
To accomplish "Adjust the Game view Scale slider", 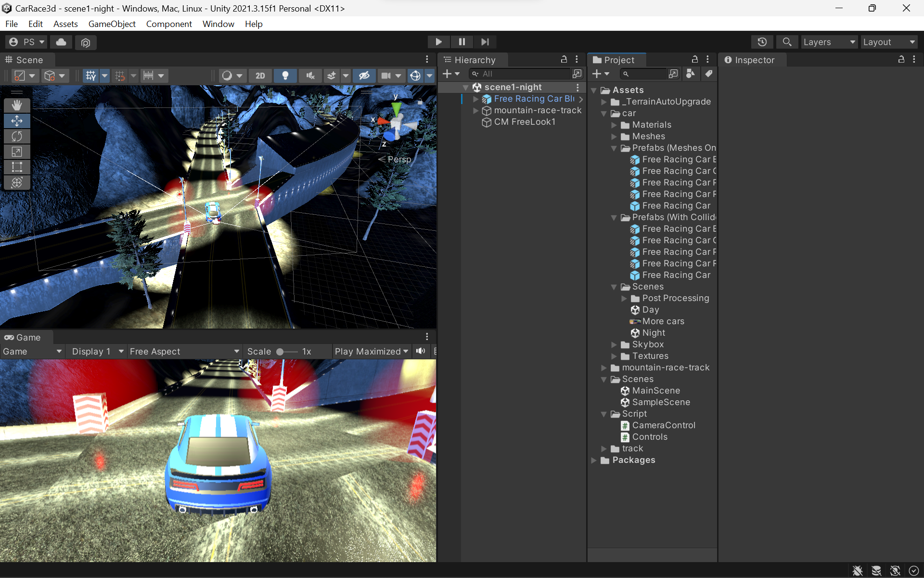I will pos(280,352).
